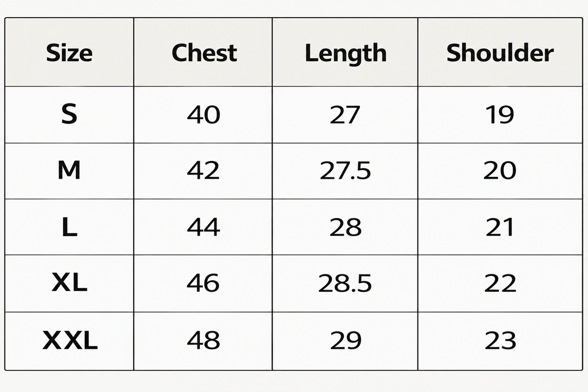Click the S size row label
Viewport: 588px width, 392px height.
pos(69,115)
